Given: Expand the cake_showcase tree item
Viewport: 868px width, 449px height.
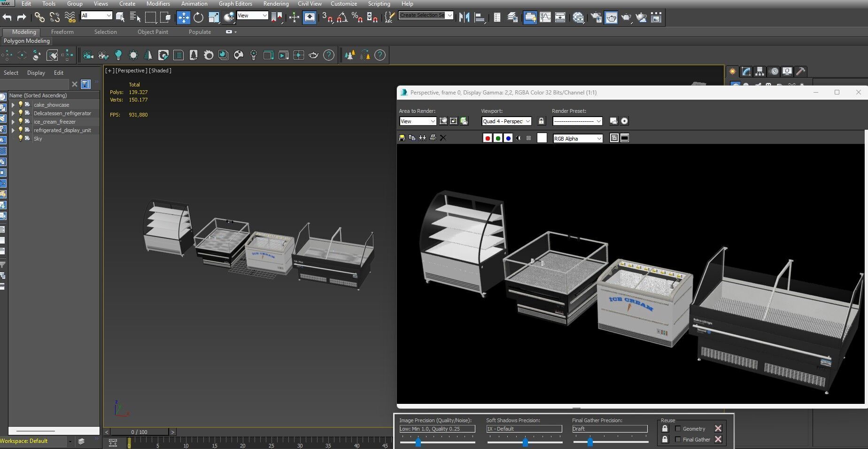Looking at the screenshot, I should click(13, 105).
